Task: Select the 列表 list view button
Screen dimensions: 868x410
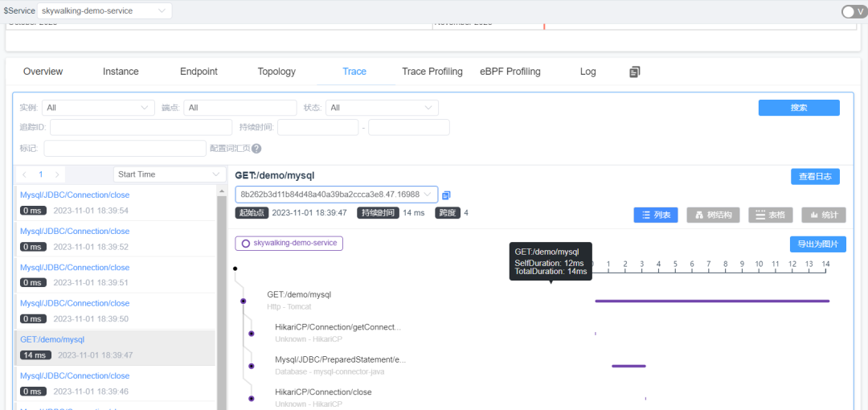Action: click(x=656, y=215)
